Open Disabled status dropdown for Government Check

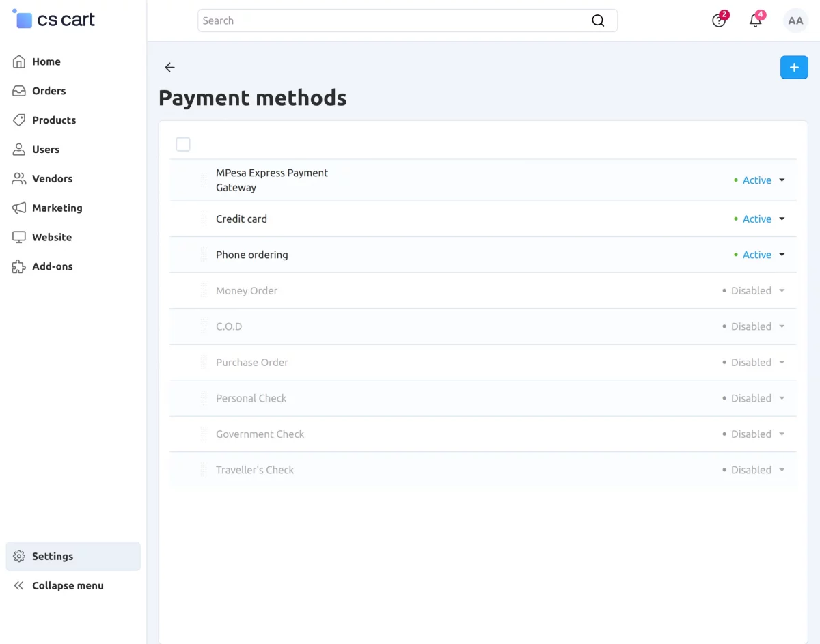click(754, 434)
